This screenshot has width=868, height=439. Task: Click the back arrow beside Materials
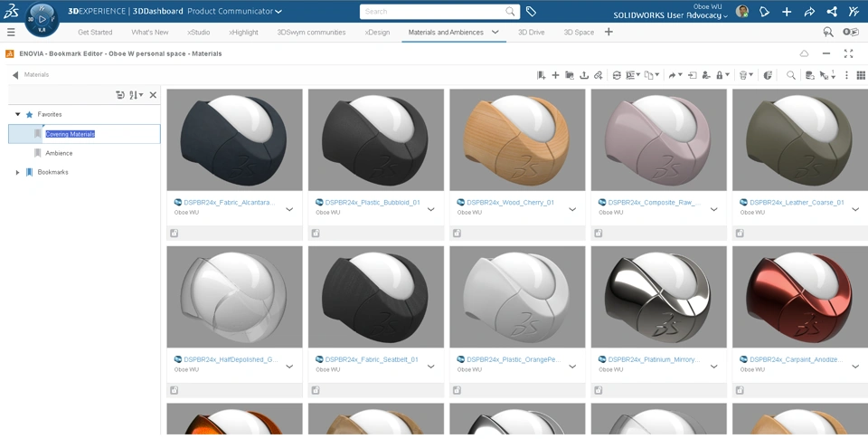[x=15, y=75]
